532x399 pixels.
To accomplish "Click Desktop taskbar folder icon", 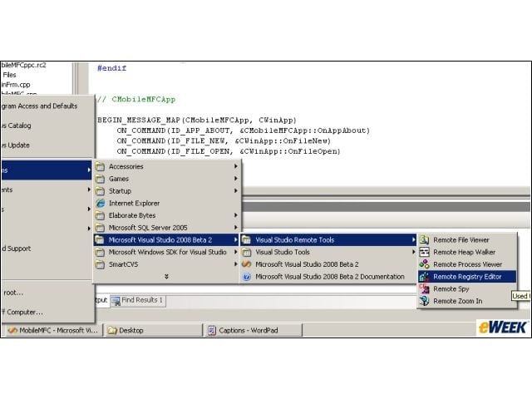I will (112, 330).
